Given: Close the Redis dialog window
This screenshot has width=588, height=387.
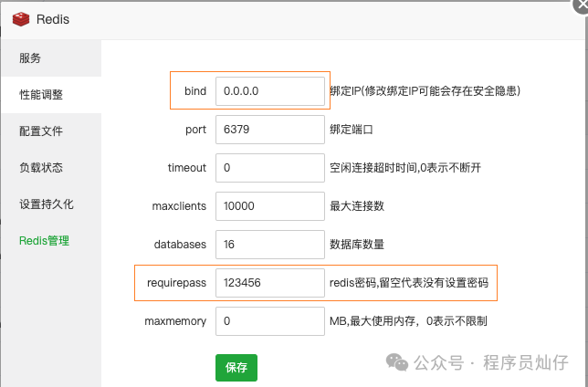Looking at the screenshot, I should tap(582, 5).
